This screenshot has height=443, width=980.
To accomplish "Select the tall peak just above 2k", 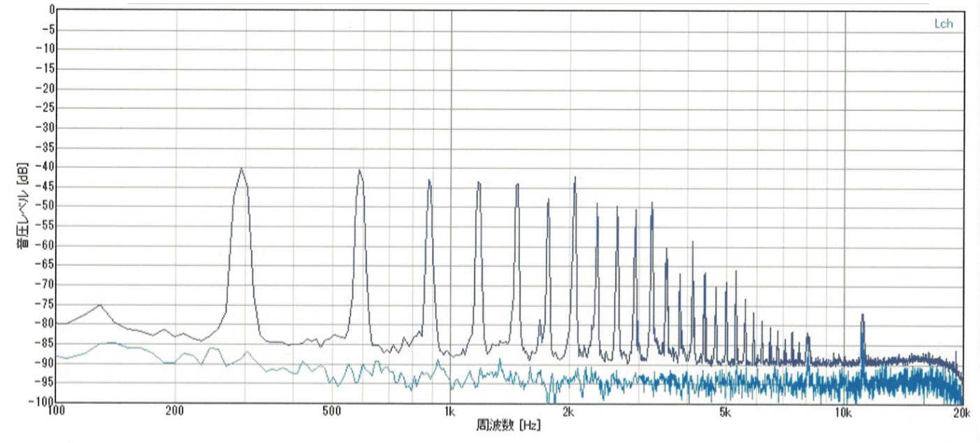I will [575, 179].
